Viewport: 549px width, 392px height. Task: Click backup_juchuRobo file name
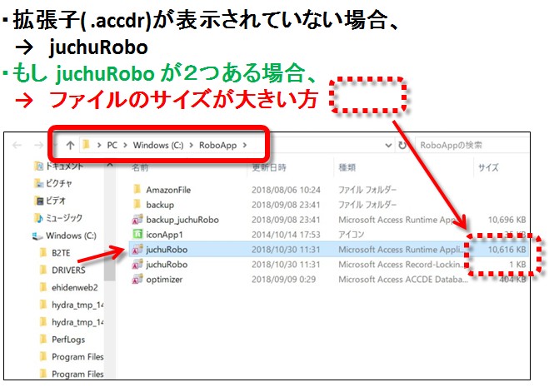pos(182,220)
